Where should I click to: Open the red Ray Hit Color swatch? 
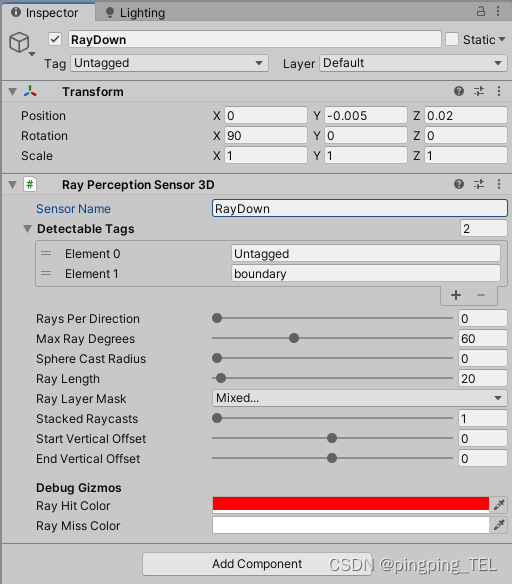(351, 505)
